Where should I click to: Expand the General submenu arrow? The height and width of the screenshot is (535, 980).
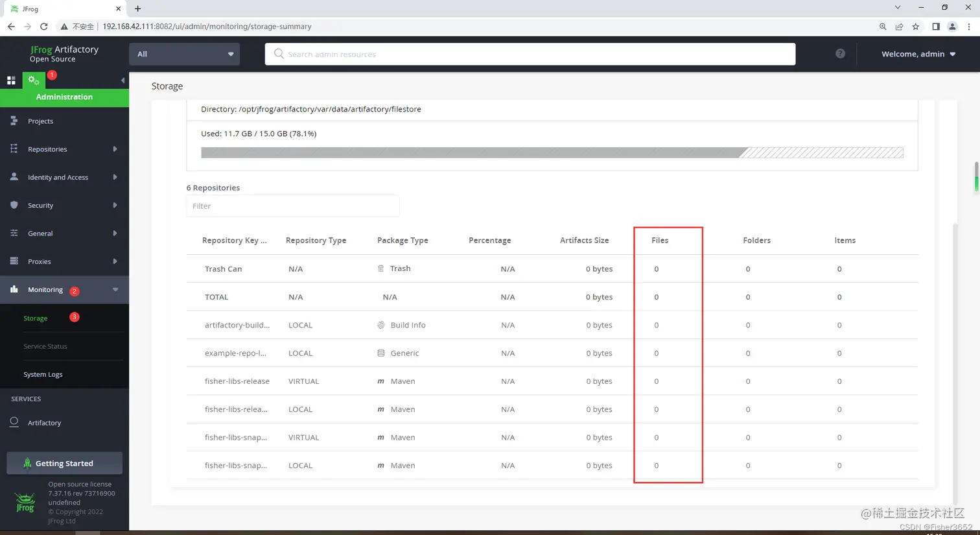[x=115, y=233]
